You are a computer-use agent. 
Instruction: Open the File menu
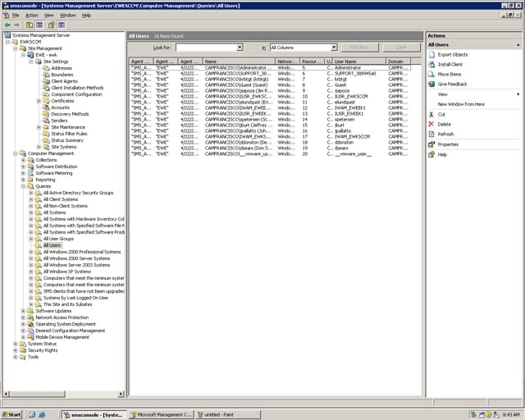point(16,16)
